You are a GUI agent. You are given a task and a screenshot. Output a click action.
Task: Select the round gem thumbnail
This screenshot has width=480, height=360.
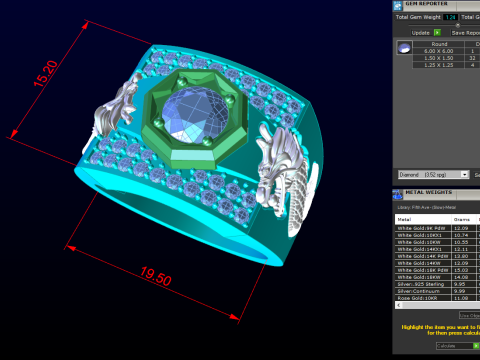(404, 48)
